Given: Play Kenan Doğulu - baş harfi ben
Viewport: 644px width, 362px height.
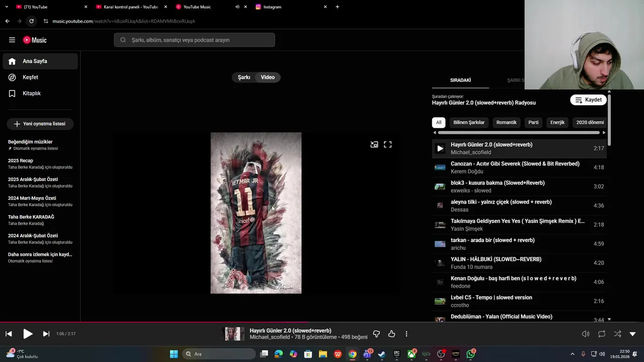Looking at the screenshot, I should (519, 282).
